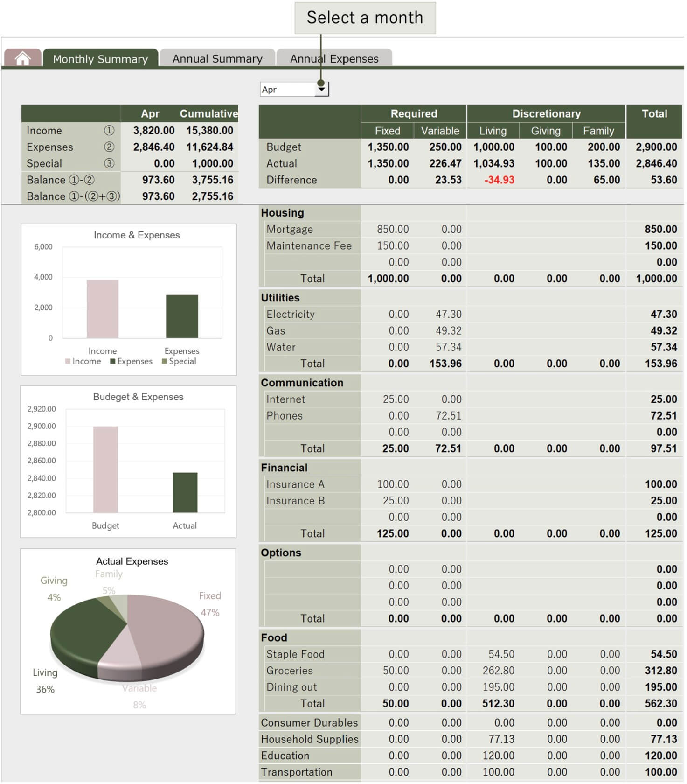Click the Food total 562.30

661,704
